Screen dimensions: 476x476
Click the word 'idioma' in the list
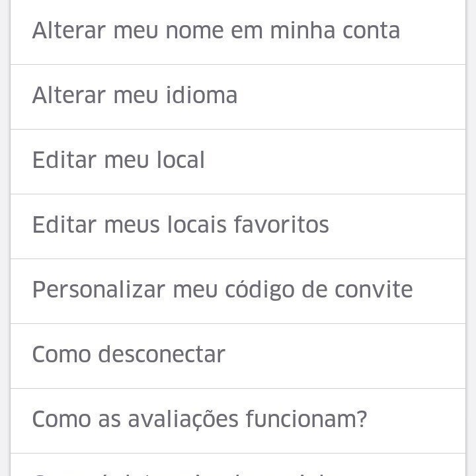[202, 95]
